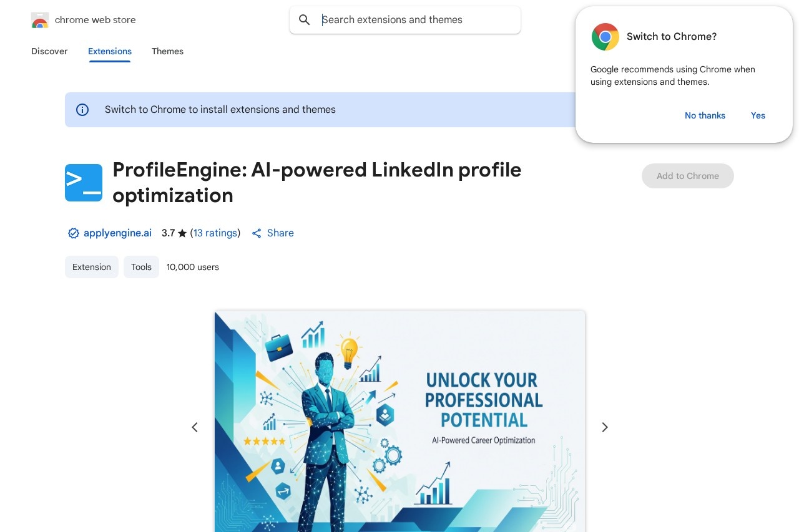Click the Chrome Web Store logo icon
Screen dimensions: 799x532
[39, 19]
